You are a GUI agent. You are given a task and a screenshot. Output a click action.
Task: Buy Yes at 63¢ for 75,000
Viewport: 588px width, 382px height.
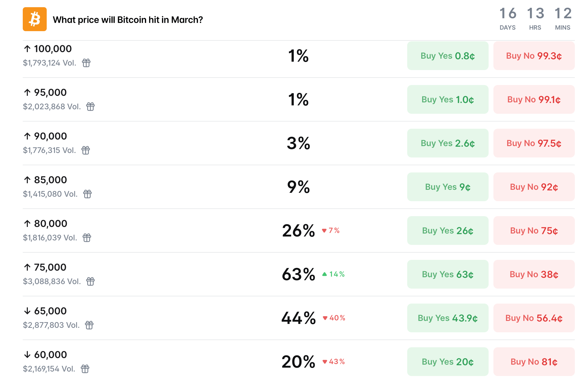click(447, 274)
